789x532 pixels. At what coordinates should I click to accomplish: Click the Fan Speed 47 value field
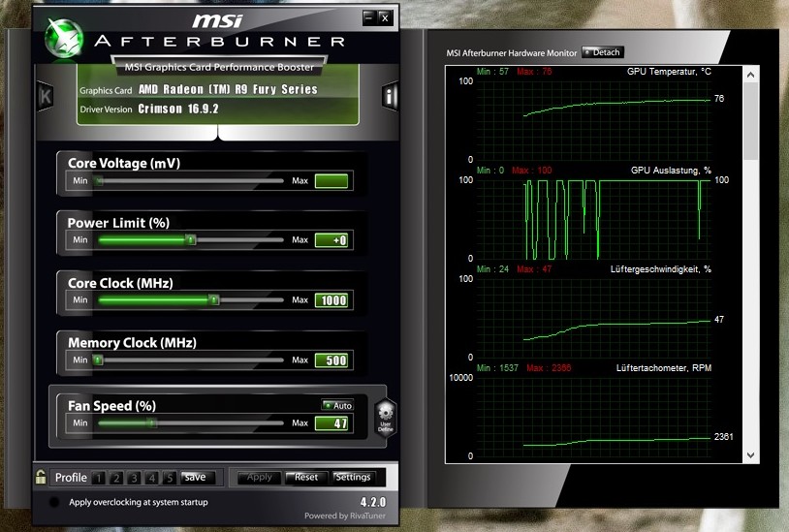331,423
